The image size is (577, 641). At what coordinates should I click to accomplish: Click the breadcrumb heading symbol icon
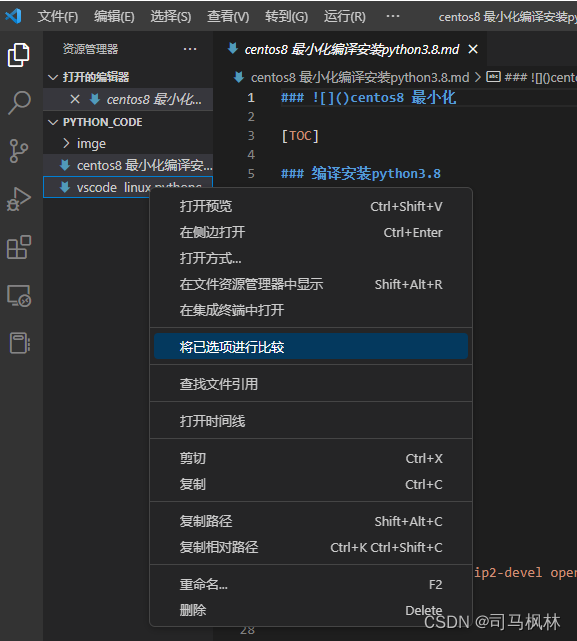[493, 76]
